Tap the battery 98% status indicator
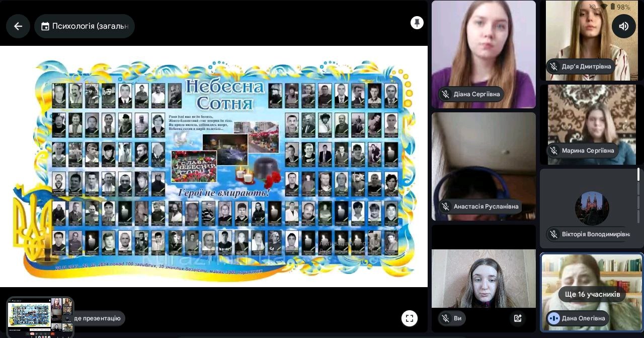The height and width of the screenshot is (338, 644). point(619,7)
